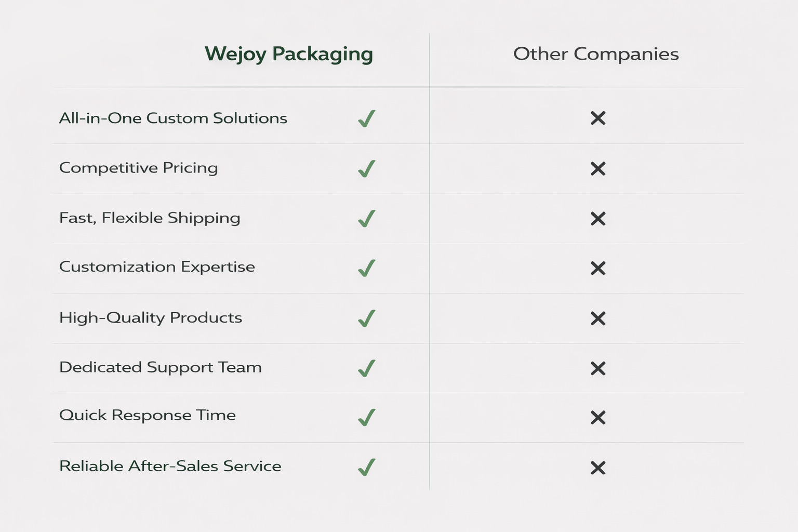Click the Quick Response Time text
Image resolution: width=798 pixels, height=532 pixels.
click(x=148, y=415)
